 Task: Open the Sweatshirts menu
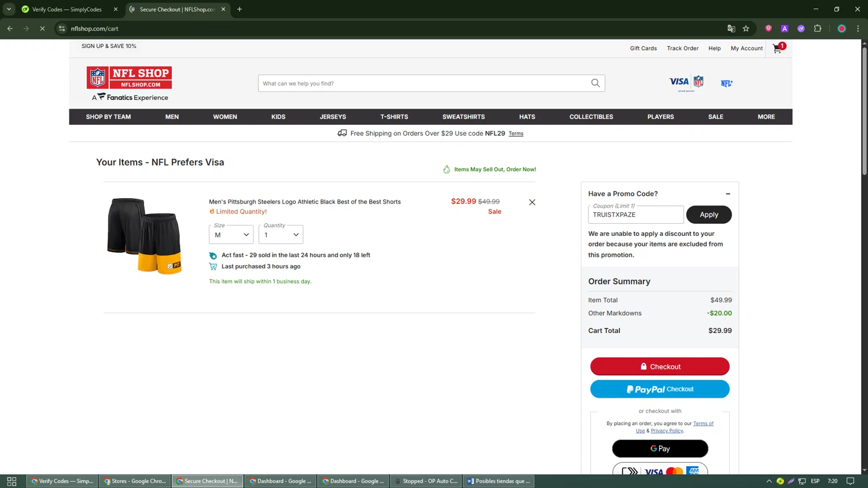click(x=464, y=117)
